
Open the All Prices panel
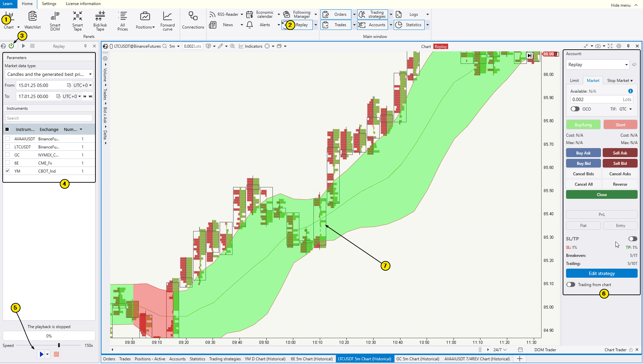[x=123, y=21]
